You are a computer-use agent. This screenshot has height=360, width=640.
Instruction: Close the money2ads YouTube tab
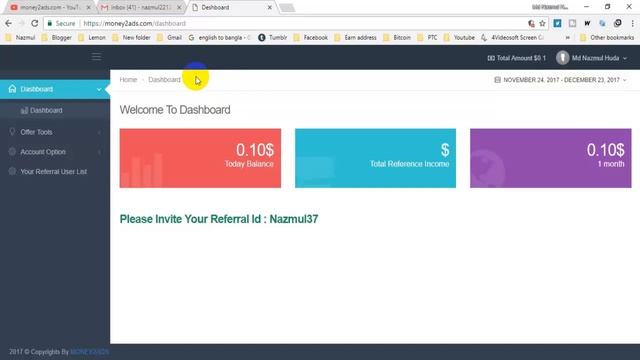tap(89, 7)
